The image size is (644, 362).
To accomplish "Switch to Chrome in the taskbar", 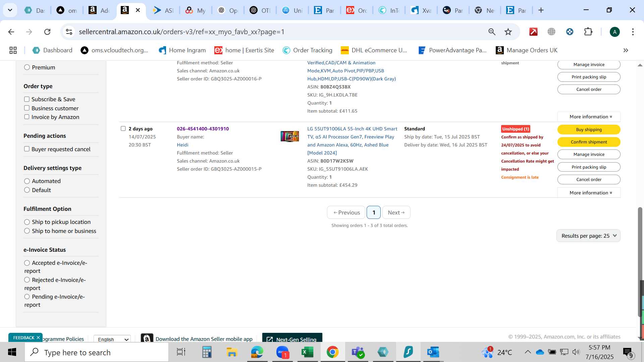I will pos(332,352).
